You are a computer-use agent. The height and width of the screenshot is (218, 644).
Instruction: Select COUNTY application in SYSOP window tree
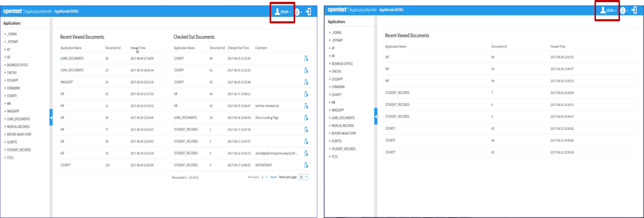[x=12, y=96]
